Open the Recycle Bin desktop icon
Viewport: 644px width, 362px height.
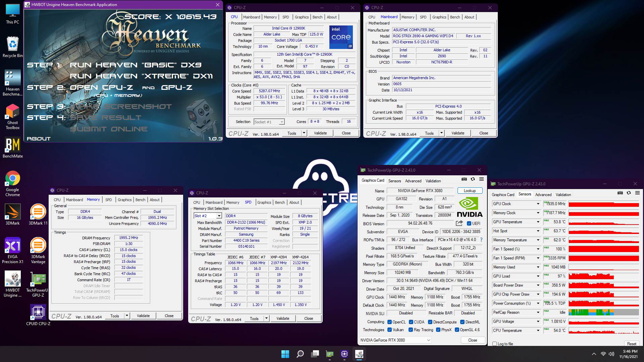12,47
